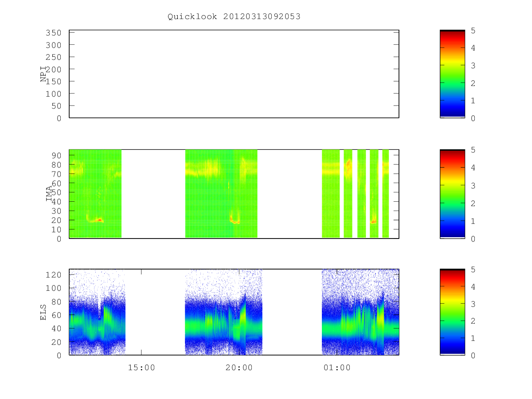The width and height of the screenshot is (532, 399).
Task: Select the NPI axis label
Action: 43,74
